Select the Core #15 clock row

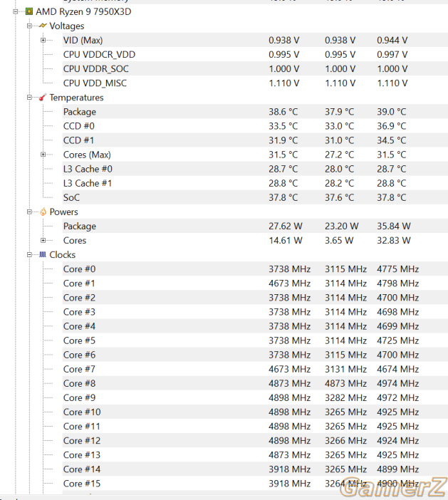point(255,484)
